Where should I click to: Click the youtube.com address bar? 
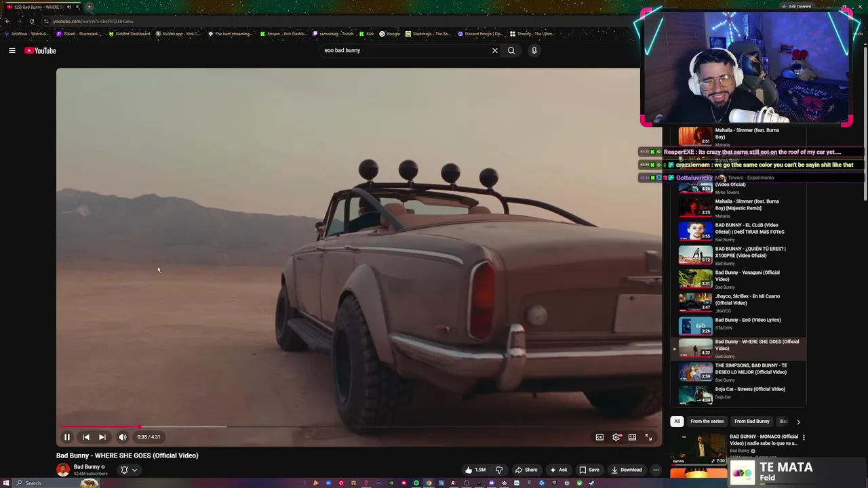[x=339, y=21]
